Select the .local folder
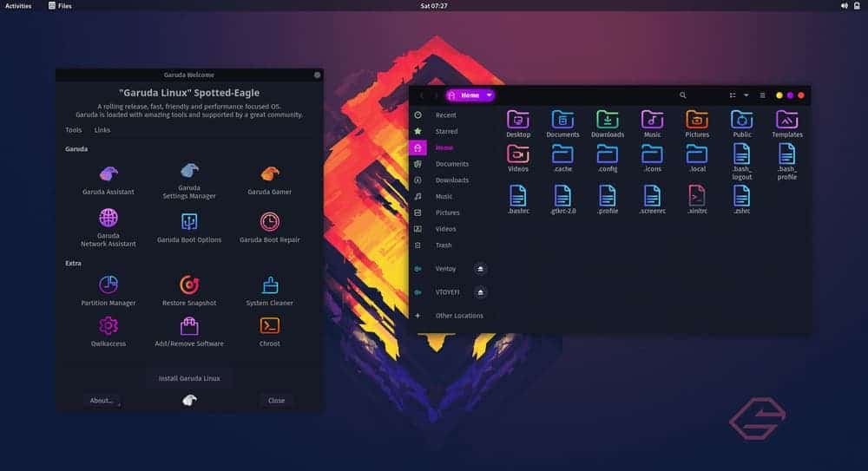The height and width of the screenshot is (471, 868). tap(697, 158)
